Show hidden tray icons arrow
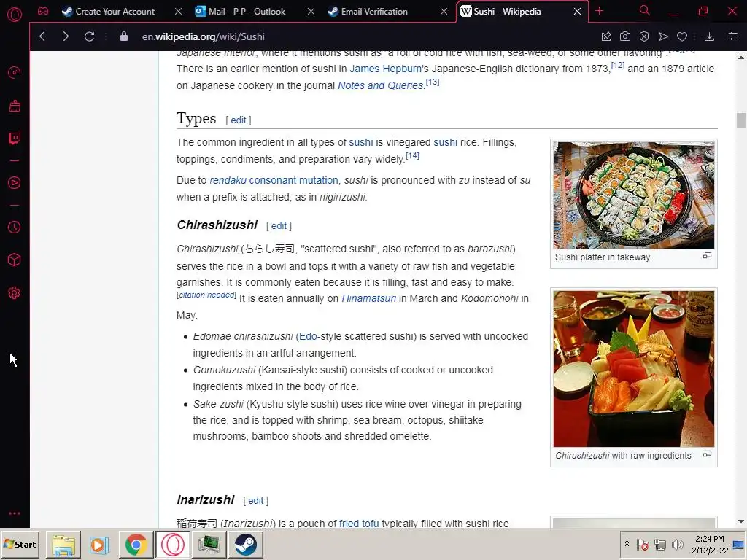 coord(627,544)
